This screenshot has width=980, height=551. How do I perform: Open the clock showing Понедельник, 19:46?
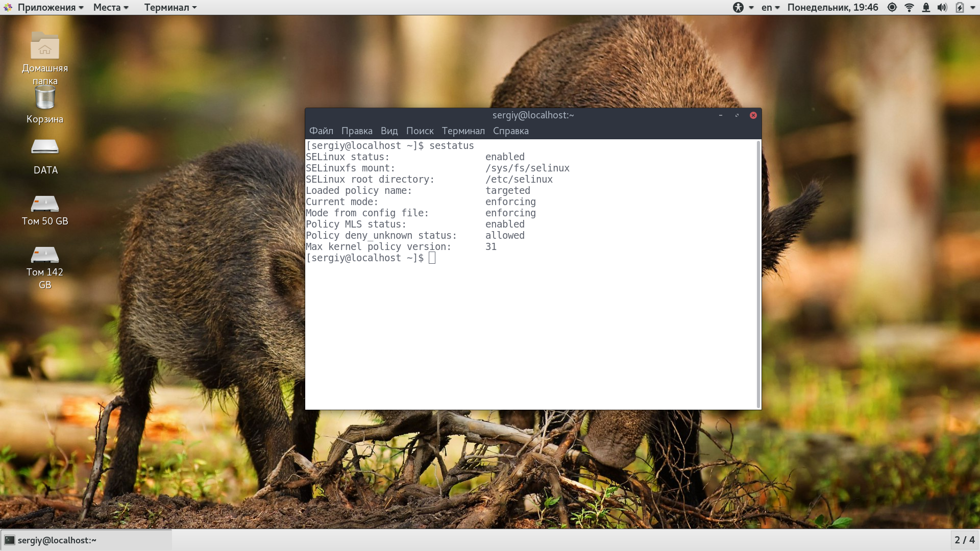[x=832, y=7]
